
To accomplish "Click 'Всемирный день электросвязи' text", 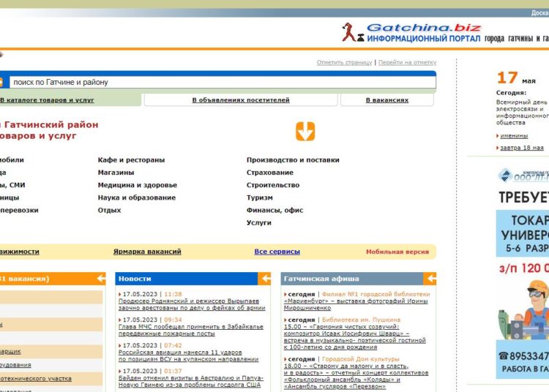I will tap(523, 112).
